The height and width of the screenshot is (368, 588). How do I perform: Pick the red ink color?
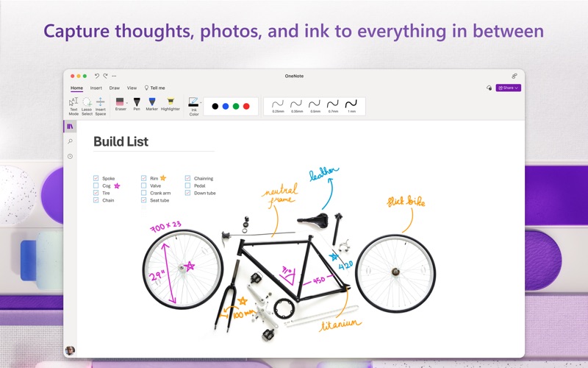246,106
